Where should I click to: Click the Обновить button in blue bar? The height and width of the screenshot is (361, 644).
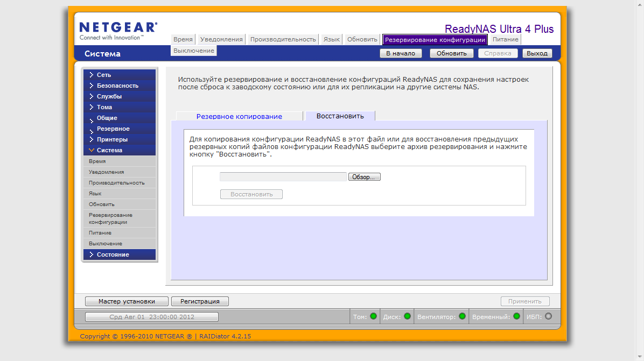point(451,53)
